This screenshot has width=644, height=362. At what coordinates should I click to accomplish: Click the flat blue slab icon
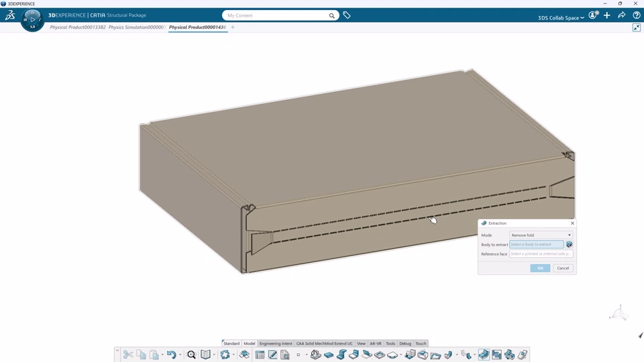[329, 355]
